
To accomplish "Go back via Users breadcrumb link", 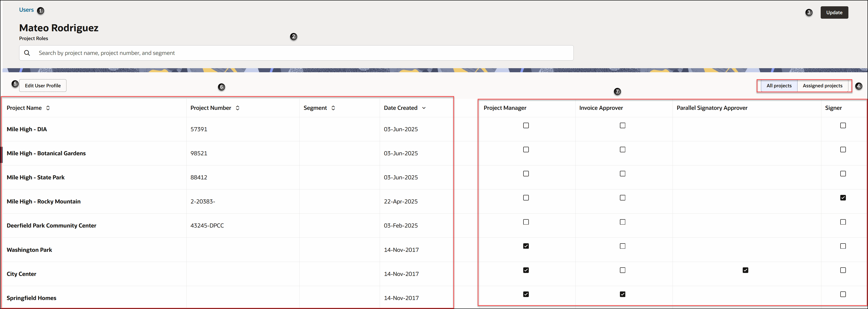I will coord(26,10).
